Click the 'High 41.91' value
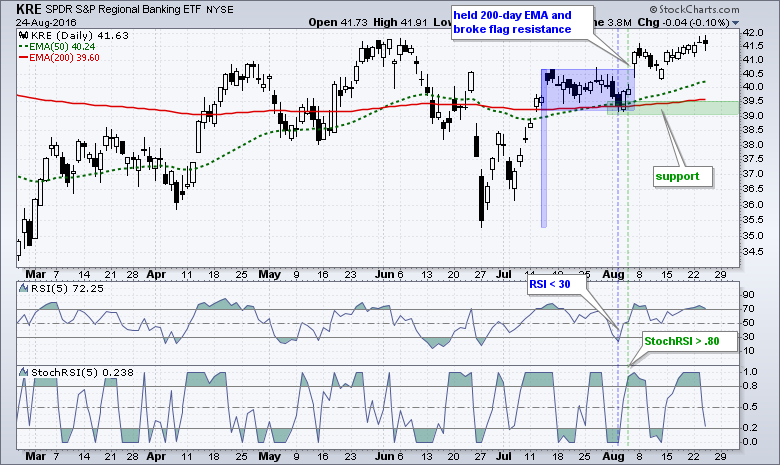Viewport: 780px width, 465px height. click(x=401, y=22)
